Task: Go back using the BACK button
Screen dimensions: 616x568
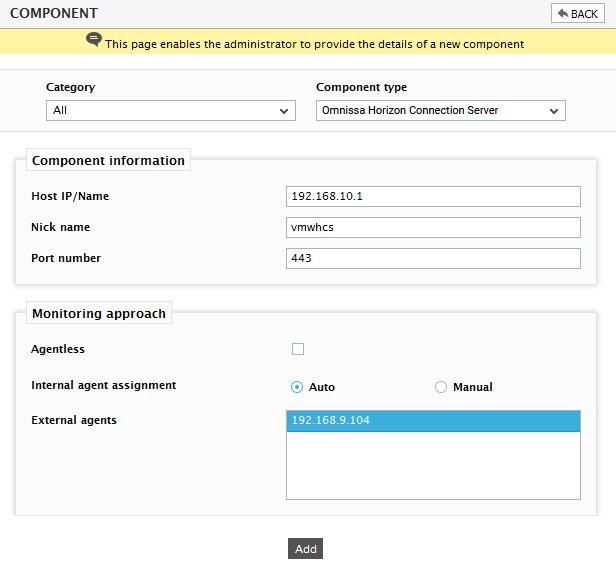Action: [578, 14]
